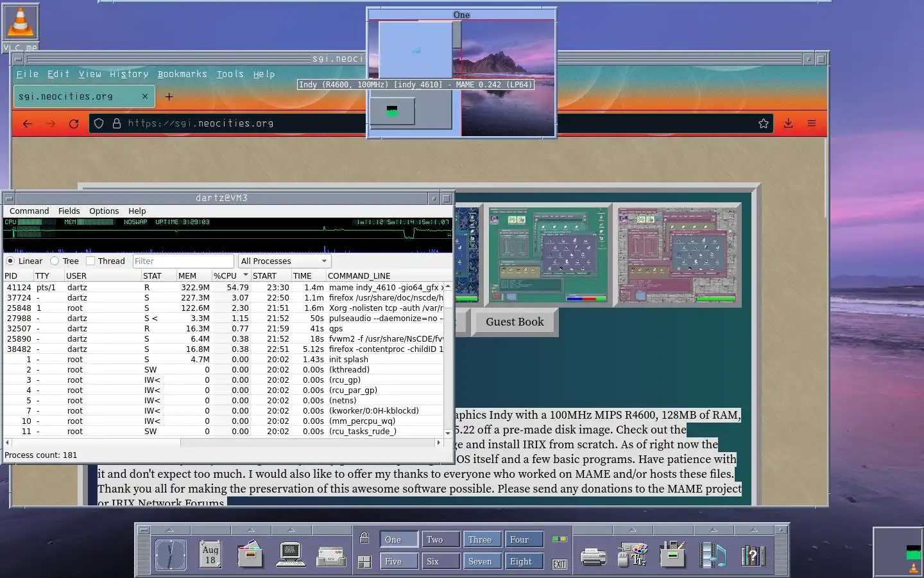Open the Printer icon on the panel
Viewport: 924px width, 578px height.
tap(593, 556)
